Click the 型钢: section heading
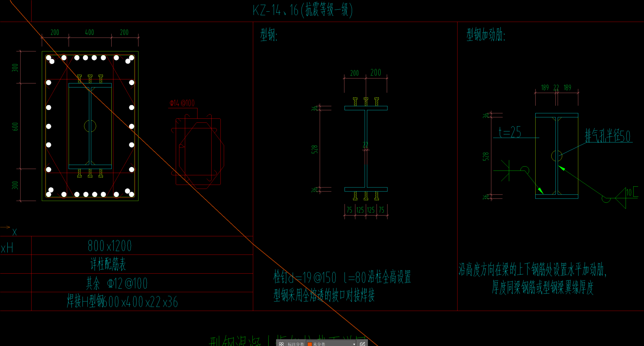Screen dimensions: 644x346 (x=269, y=35)
